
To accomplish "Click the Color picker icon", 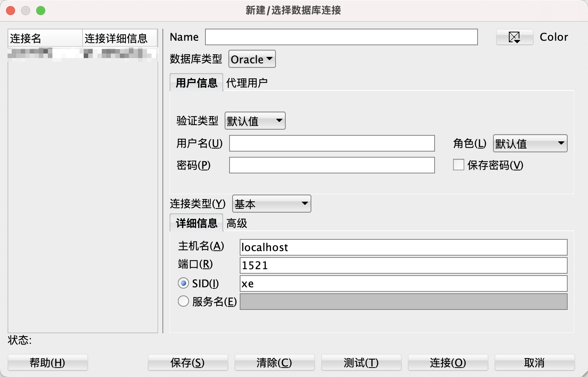I will [x=514, y=37].
